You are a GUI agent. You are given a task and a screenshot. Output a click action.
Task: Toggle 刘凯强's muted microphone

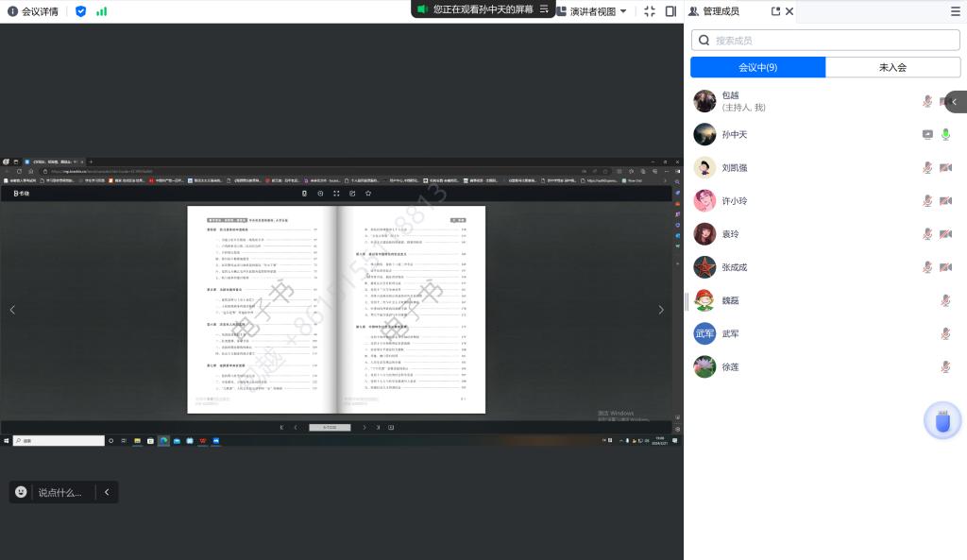pos(927,168)
